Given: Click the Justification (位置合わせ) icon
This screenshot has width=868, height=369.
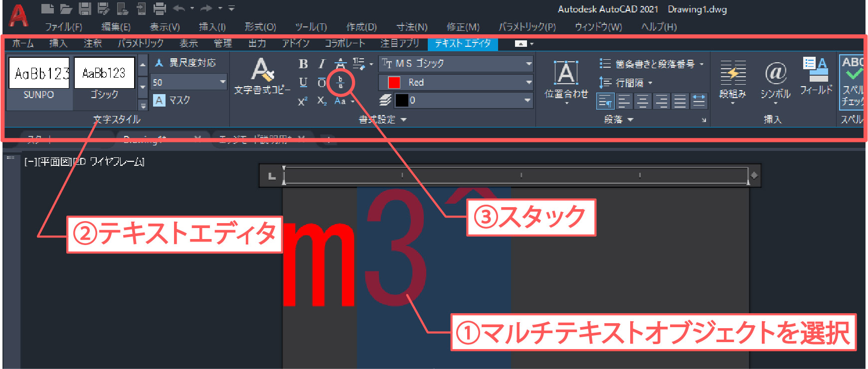Looking at the screenshot, I should pyautogui.click(x=566, y=74).
